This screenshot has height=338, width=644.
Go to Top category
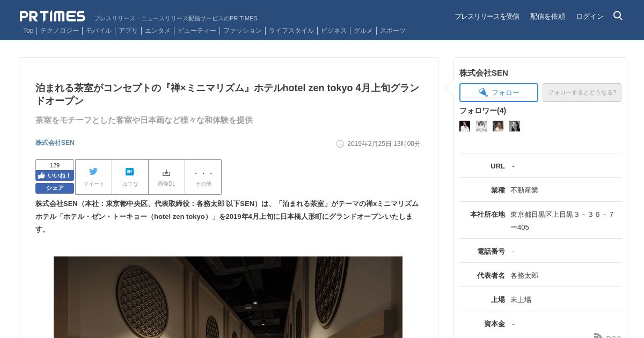(28, 31)
